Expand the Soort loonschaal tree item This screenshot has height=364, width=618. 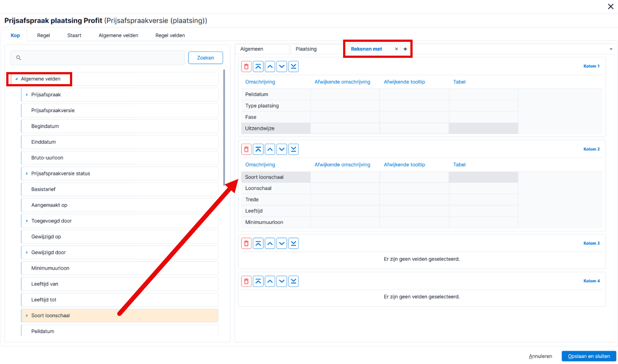click(x=27, y=315)
